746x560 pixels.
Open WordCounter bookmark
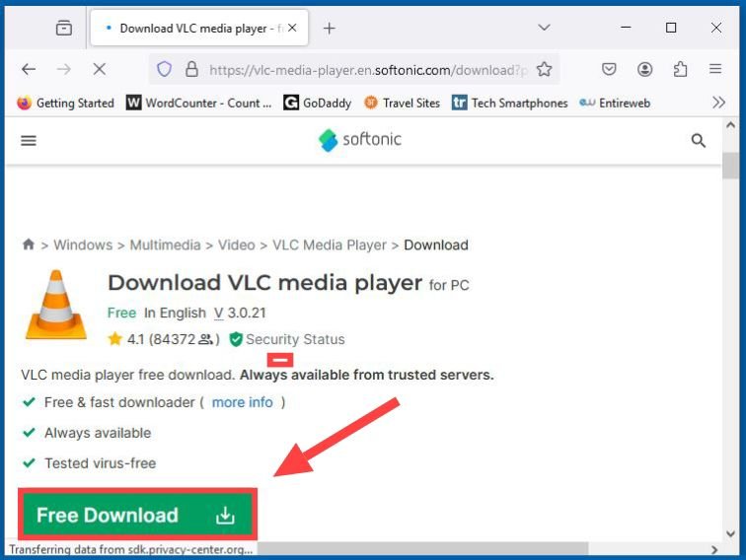click(x=199, y=103)
